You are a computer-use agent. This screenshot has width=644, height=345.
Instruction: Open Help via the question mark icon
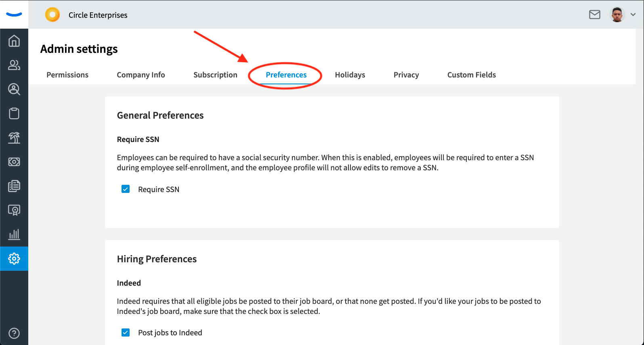[x=14, y=333]
